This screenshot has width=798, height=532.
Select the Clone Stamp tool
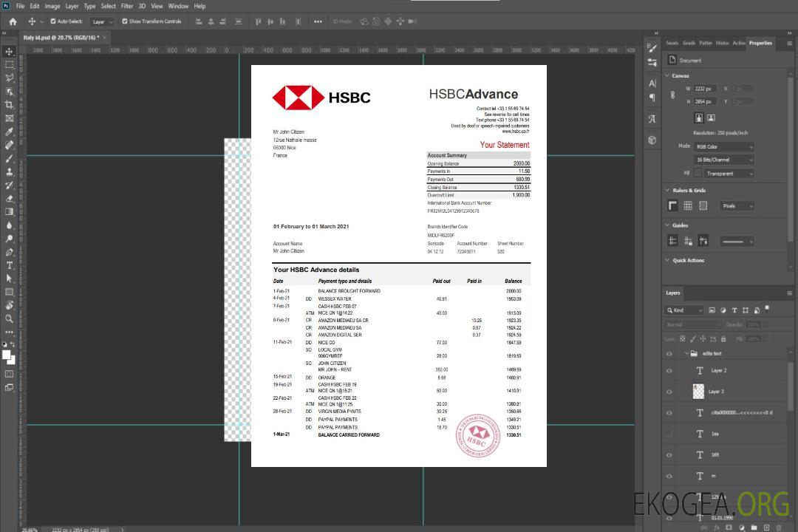(9, 172)
